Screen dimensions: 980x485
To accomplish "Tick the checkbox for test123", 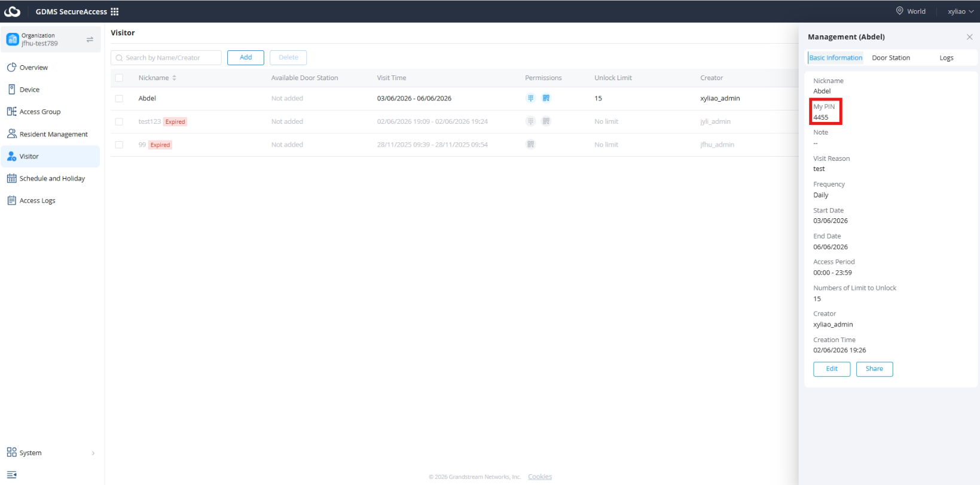I will [119, 122].
